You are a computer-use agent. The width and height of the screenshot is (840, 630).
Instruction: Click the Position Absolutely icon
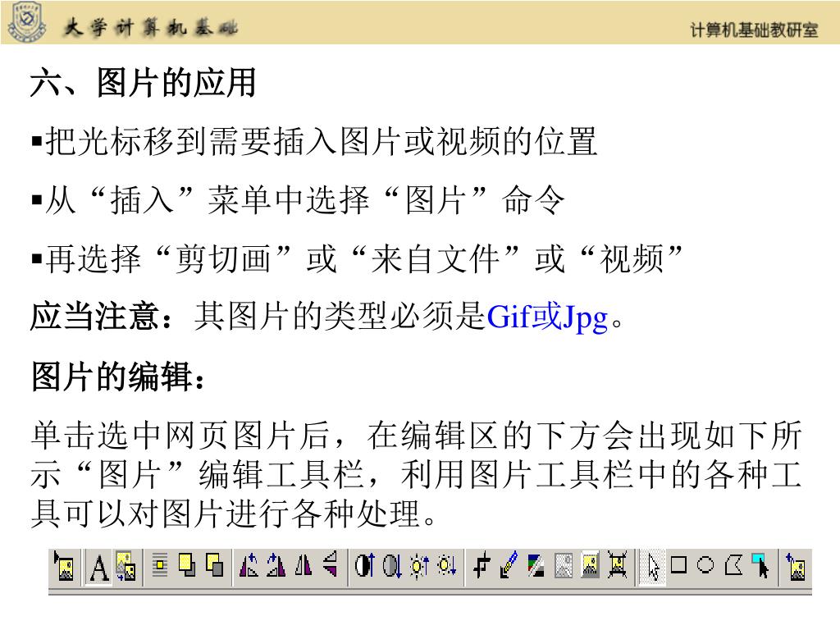(160, 566)
